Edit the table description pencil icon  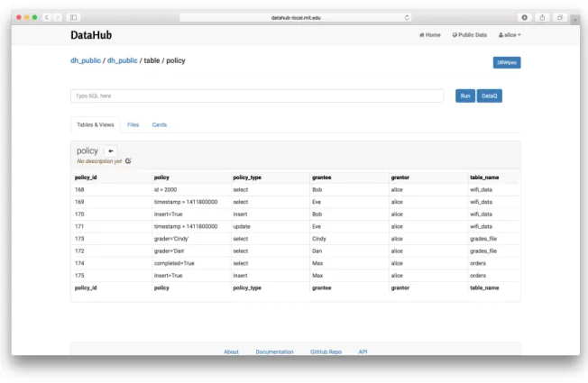click(x=128, y=161)
